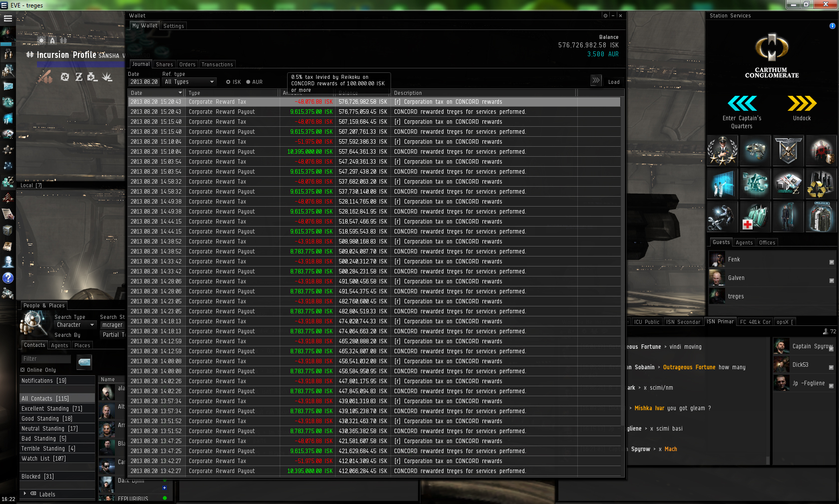This screenshot has width=839, height=504.
Task: Switch to the Offices tab in Station Services
Action: (x=767, y=243)
